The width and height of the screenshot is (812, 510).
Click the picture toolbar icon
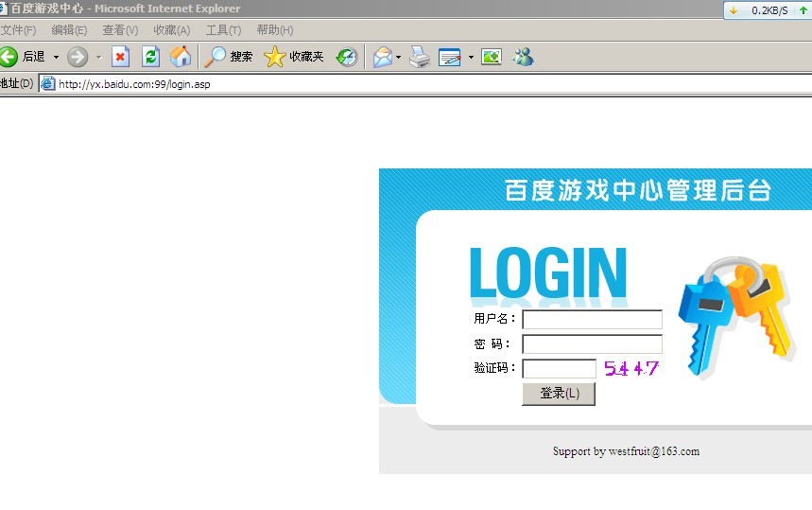coord(491,57)
